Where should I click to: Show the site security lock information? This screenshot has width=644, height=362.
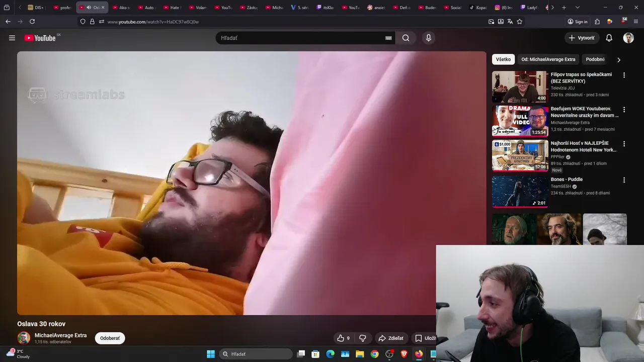click(x=92, y=22)
